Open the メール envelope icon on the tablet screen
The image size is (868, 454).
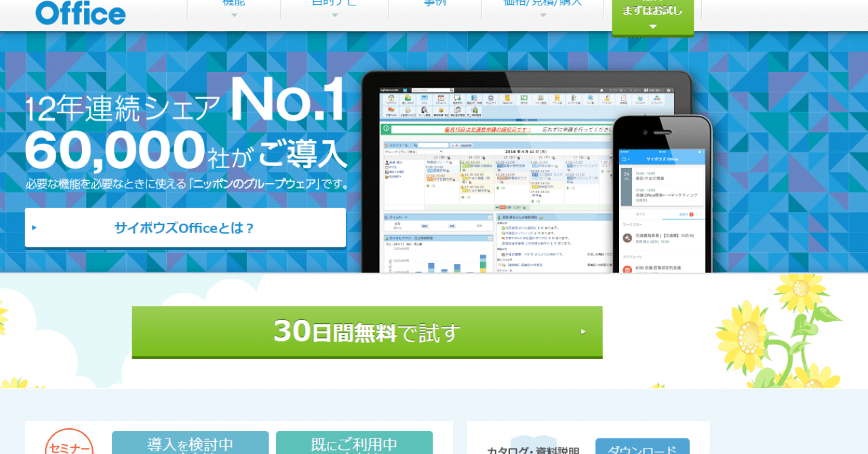click(424, 99)
